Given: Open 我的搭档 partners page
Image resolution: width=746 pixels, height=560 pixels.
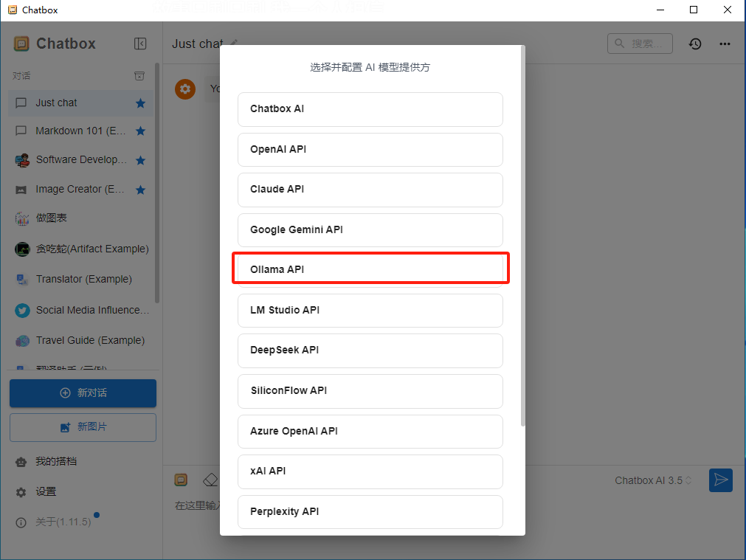Looking at the screenshot, I should pyautogui.click(x=55, y=462).
